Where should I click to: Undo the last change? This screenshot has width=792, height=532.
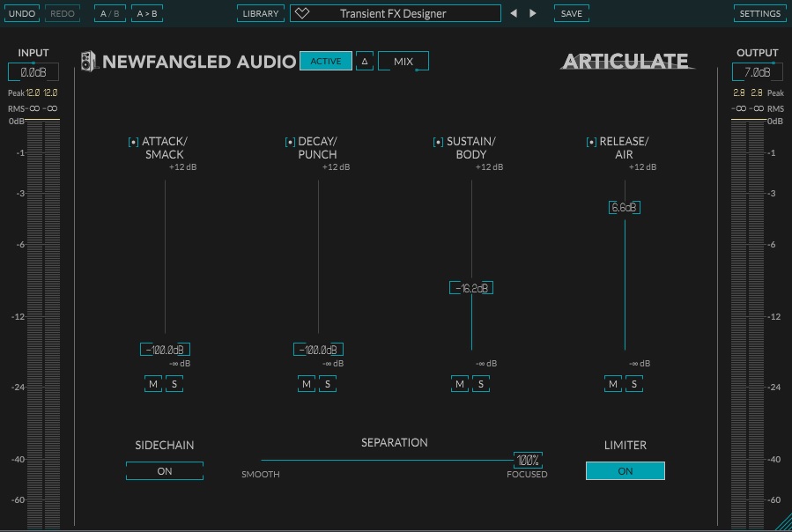[22, 13]
